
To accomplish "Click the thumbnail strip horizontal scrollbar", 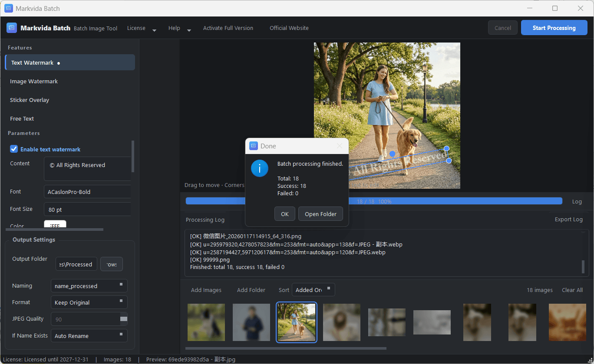I will point(286,348).
